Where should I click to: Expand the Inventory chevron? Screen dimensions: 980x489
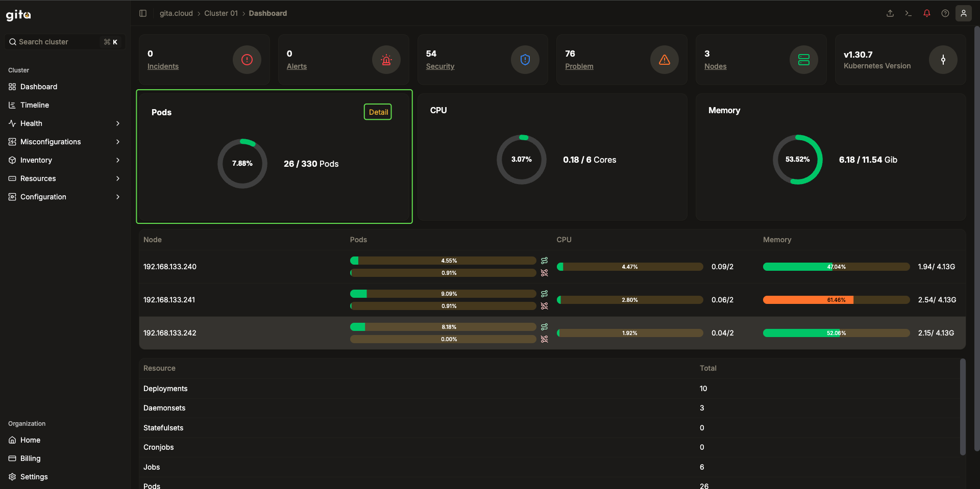tap(118, 160)
